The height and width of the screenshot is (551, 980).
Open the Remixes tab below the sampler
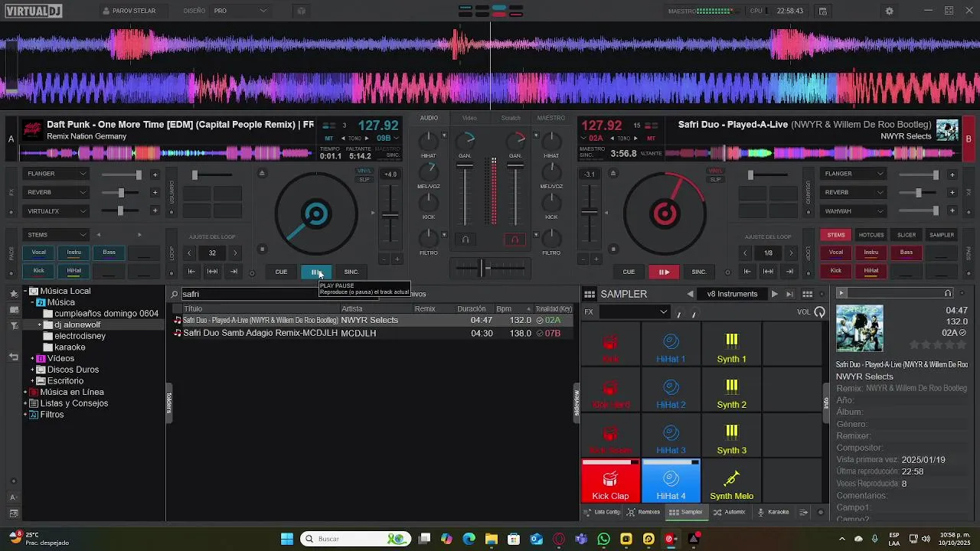(643, 512)
